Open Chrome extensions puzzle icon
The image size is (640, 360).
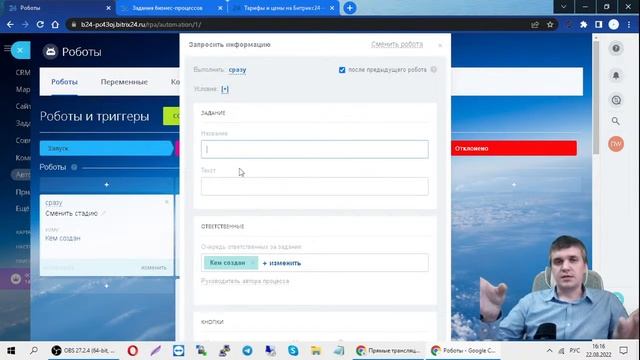click(584, 24)
